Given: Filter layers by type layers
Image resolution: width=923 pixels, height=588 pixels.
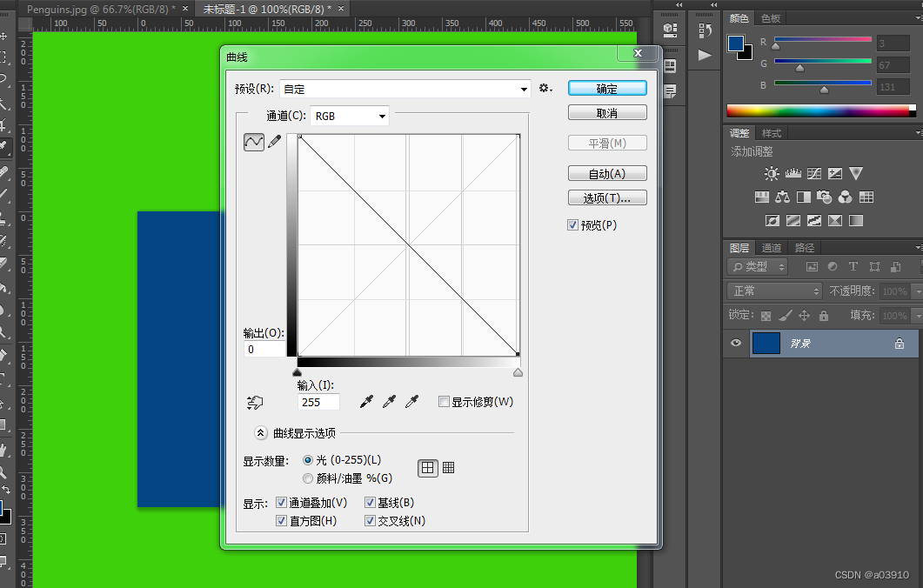Looking at the screenshot, I should pos(853,267).
